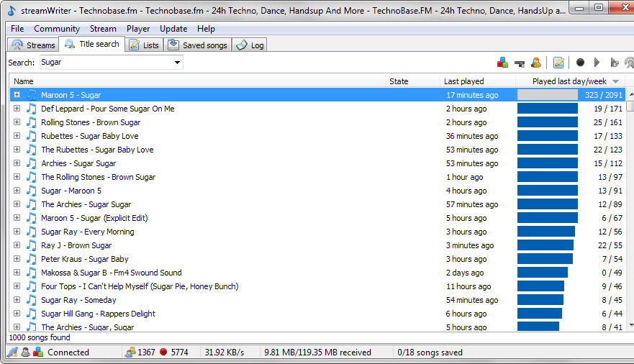
Task: Expand Rolling Stones - Brown Sugar row
Action: click(17, 122)
